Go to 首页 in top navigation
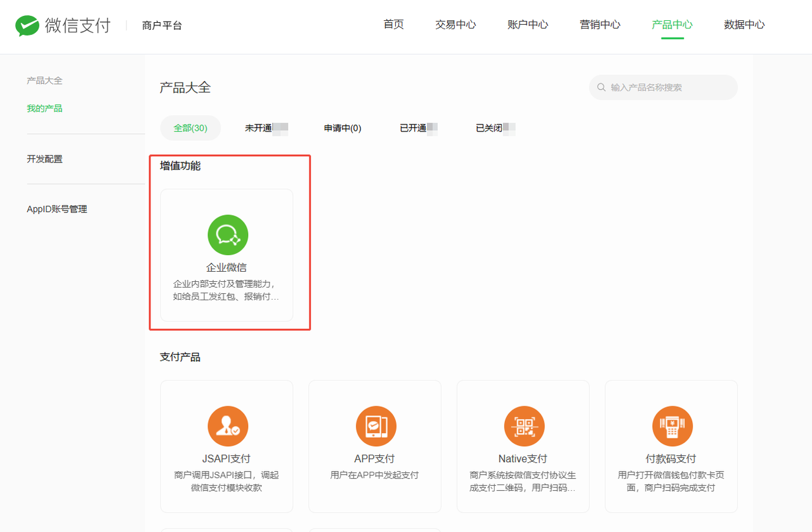The width and height of the screenshot is (812, 532). coord(393,25)
